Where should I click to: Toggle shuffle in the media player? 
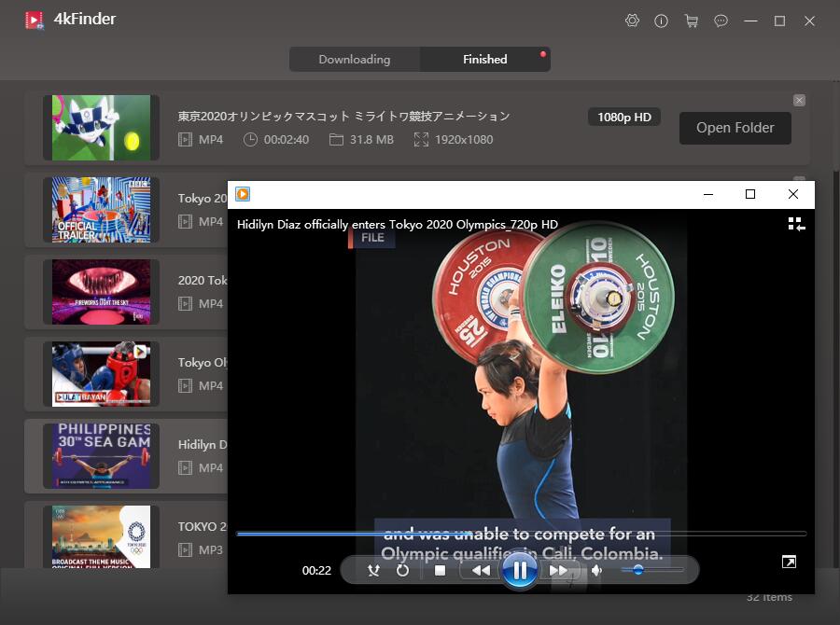coord(373,570)
